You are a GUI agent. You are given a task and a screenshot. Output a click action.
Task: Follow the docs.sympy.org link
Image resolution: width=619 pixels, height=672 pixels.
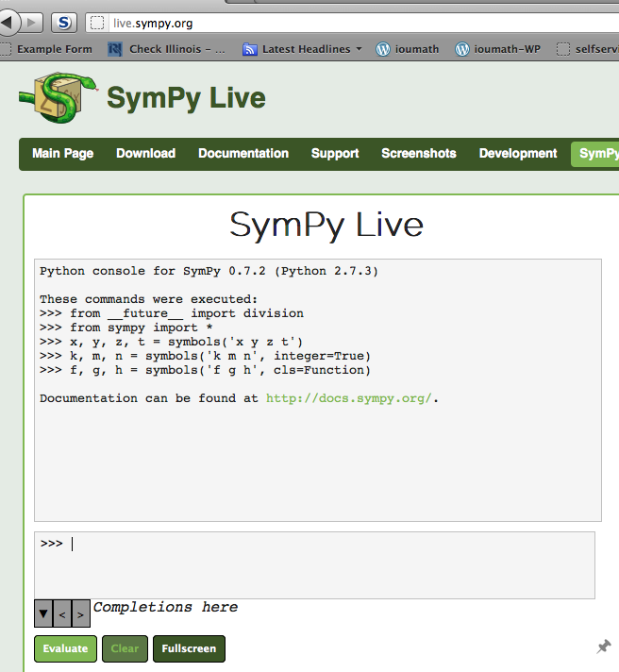pyautogui.click(x=348, y=398)
